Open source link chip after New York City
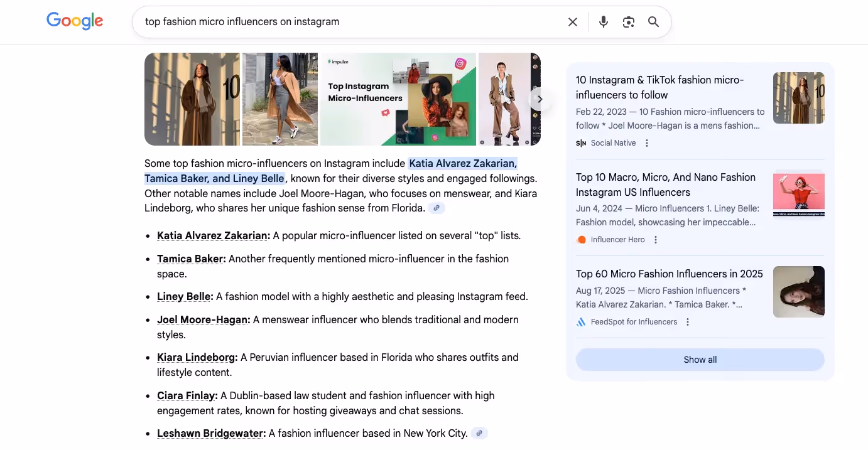 click(479, 433)
